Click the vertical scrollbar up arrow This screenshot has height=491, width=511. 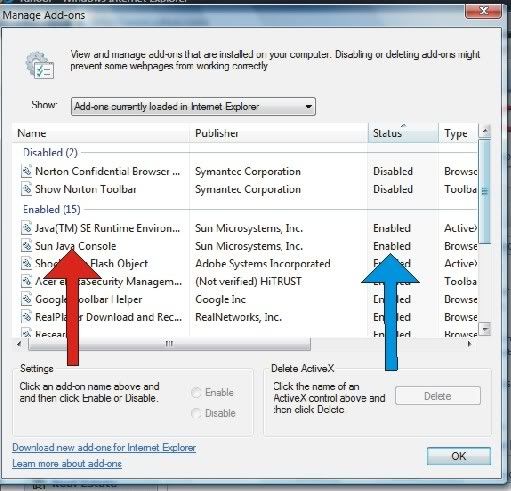(485, 131)
